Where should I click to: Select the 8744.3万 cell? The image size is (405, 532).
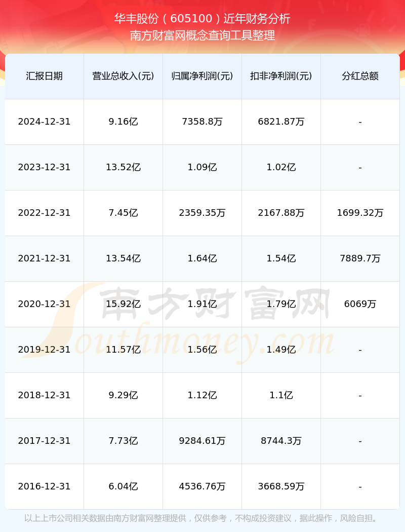click(x=281, y=441)
